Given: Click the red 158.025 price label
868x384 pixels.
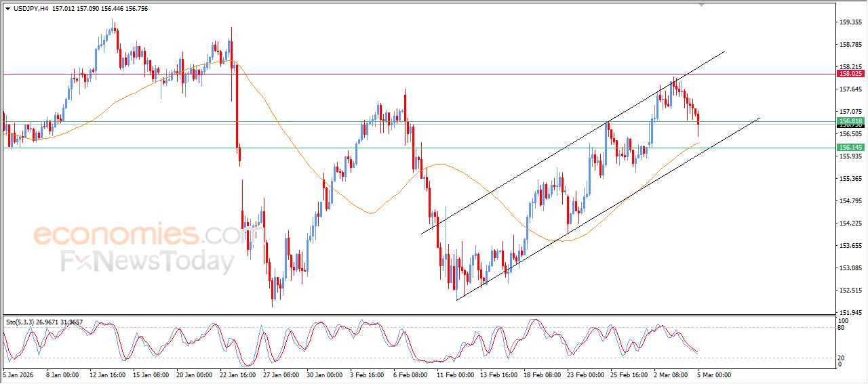Looking at the screenshot, I should 850,74.
